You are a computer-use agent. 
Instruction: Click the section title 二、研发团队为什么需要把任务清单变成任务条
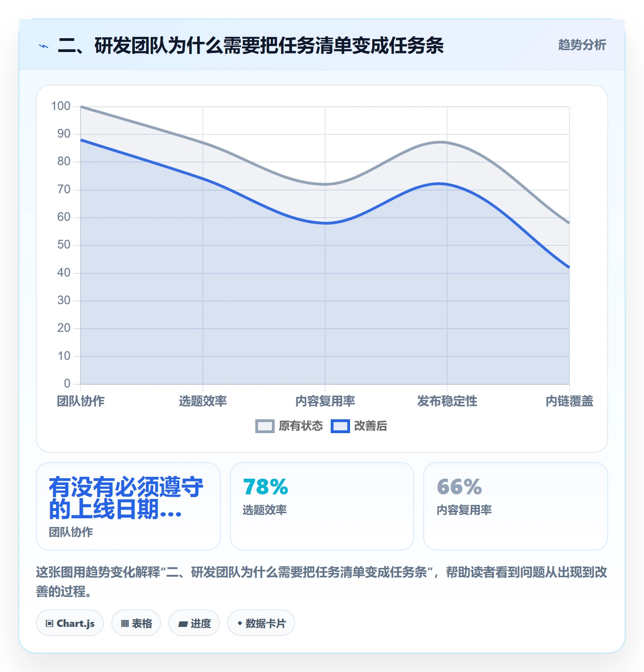pos(251,46)
